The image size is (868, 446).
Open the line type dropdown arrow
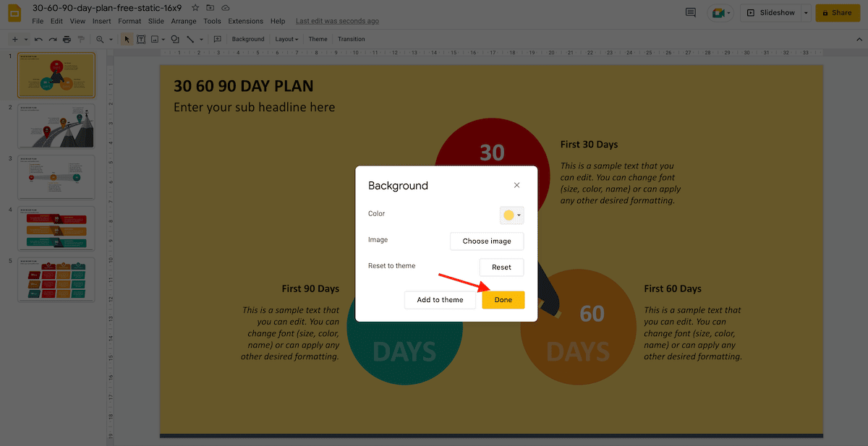pyautogui.click(x=200, y=39)
